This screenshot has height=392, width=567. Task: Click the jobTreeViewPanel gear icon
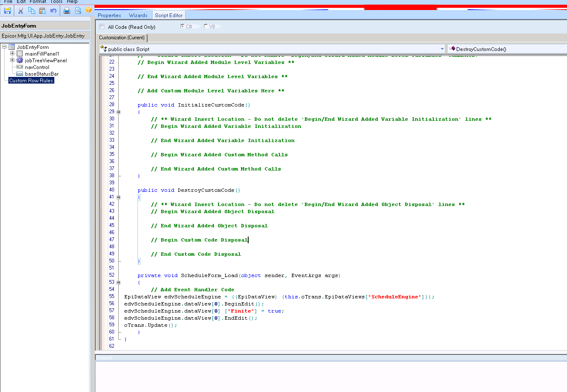point(20,61)
